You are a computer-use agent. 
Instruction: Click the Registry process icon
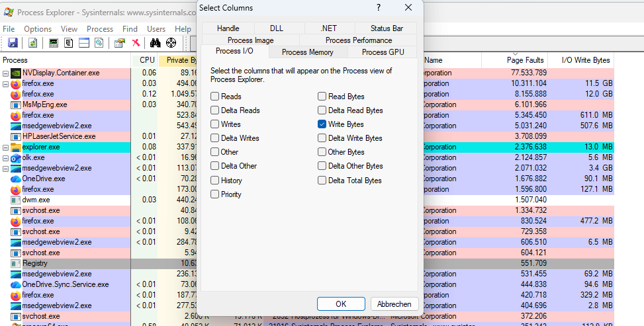point(16,264)
